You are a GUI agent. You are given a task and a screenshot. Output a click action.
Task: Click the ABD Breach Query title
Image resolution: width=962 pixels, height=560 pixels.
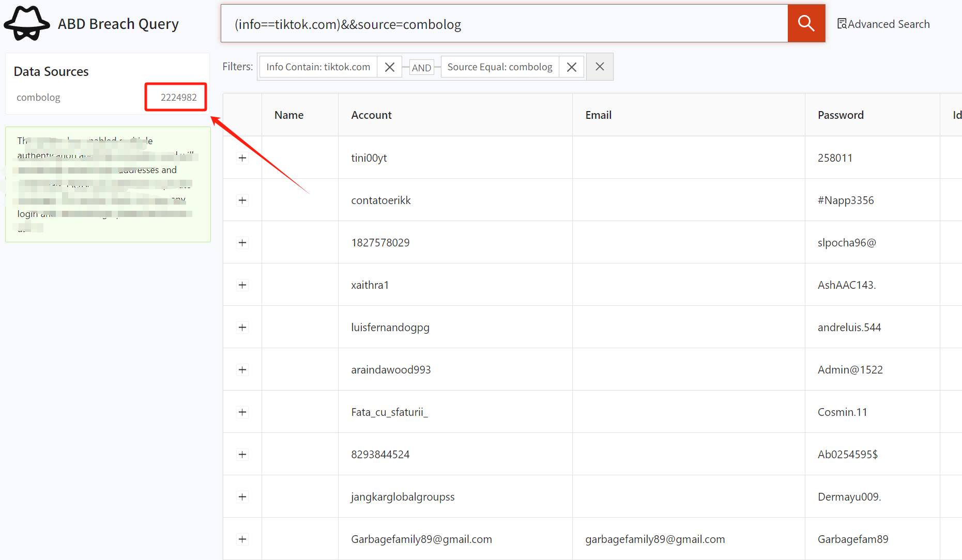(x=118, y=24)
